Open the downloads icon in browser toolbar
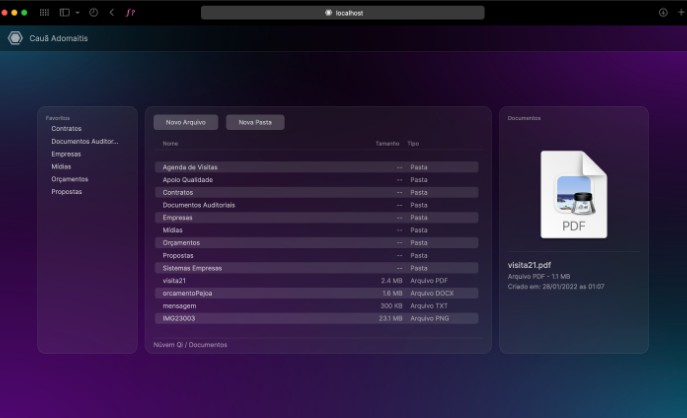The height and width of the screenshot is (418, 687). pyautogui.click(x=662, y=12)
